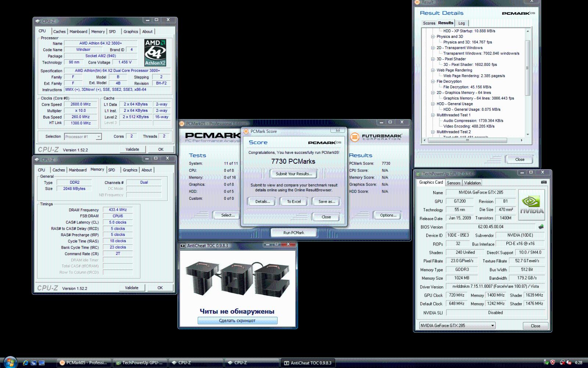Click Validate in the top CPU-Z window
Viewport: 588px width, 368px height.
pos(132,149)
